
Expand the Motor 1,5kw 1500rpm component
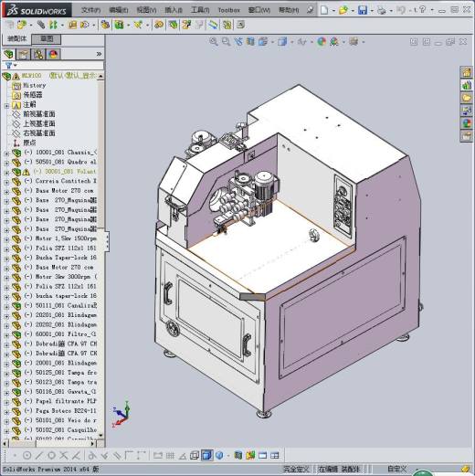[x=6, y=240]
